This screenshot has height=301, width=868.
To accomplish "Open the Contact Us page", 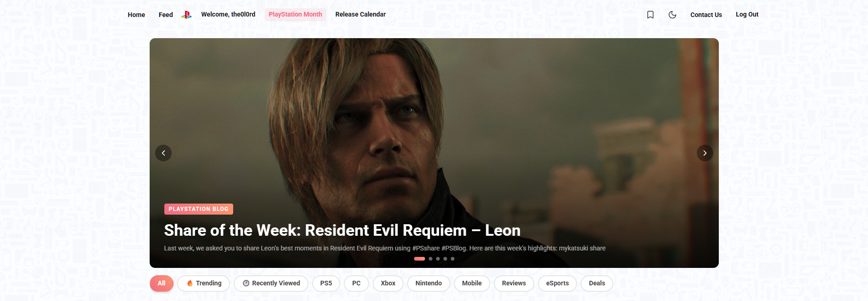I will click(x=706, y=15).
